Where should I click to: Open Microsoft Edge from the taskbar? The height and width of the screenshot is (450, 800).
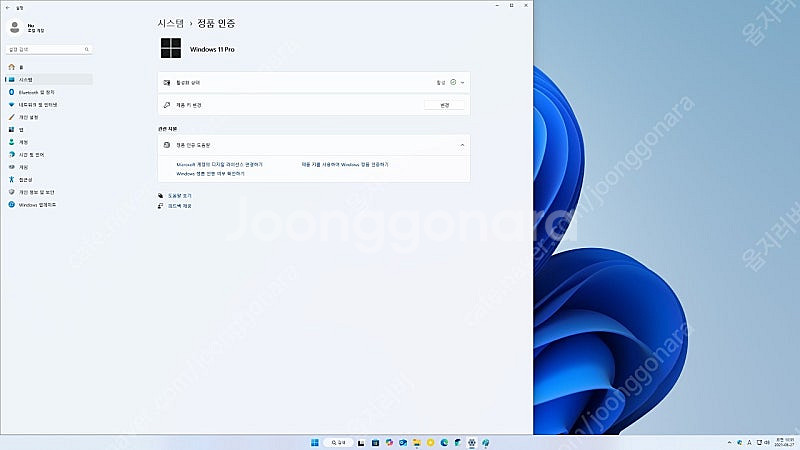point(444,442)
